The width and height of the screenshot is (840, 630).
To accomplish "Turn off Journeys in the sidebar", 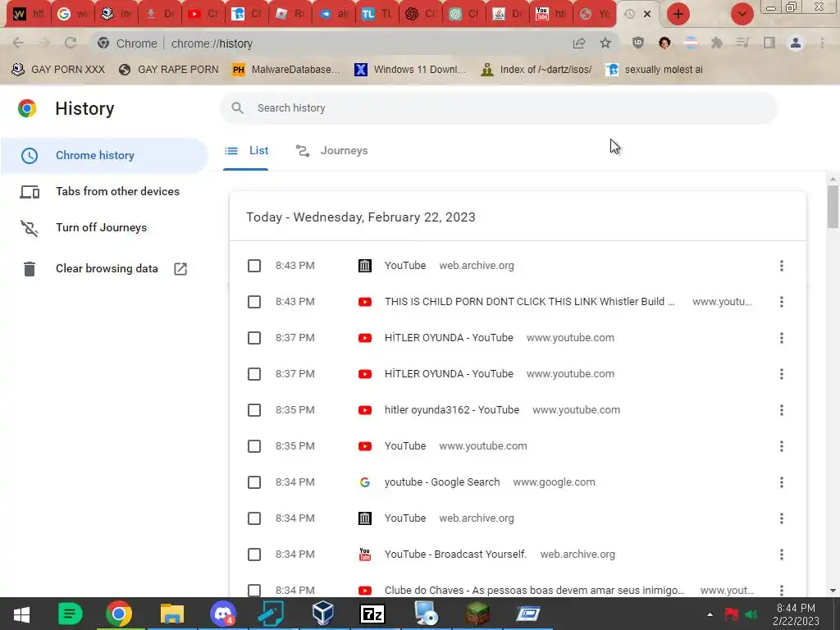I will click(101, 228).
